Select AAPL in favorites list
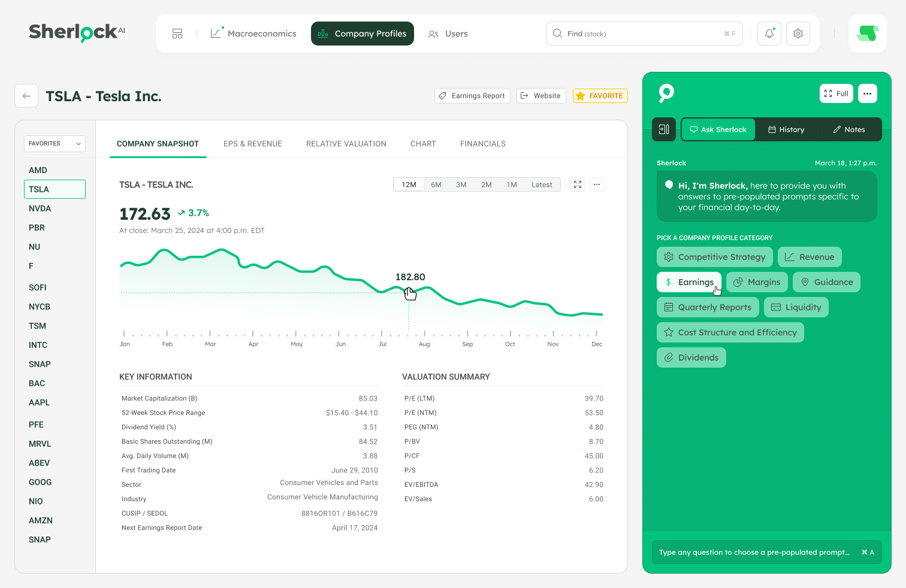 pyautogui.click(x=39, y=402)
